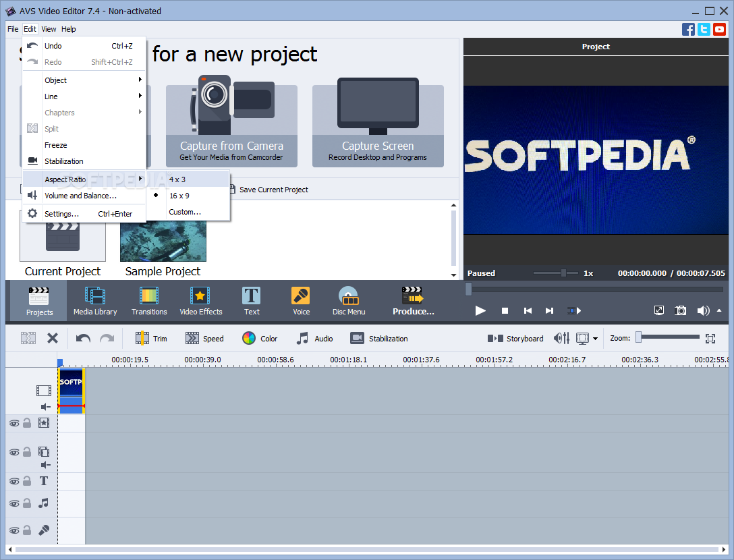Click Capture Screen card
The image size is (734, 560).
tap(378, 121)
